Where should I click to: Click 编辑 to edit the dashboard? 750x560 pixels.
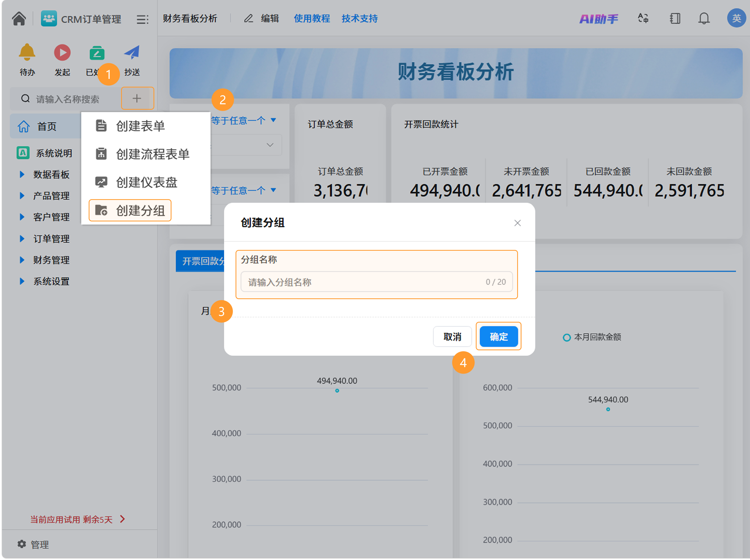tap(270, 18)
